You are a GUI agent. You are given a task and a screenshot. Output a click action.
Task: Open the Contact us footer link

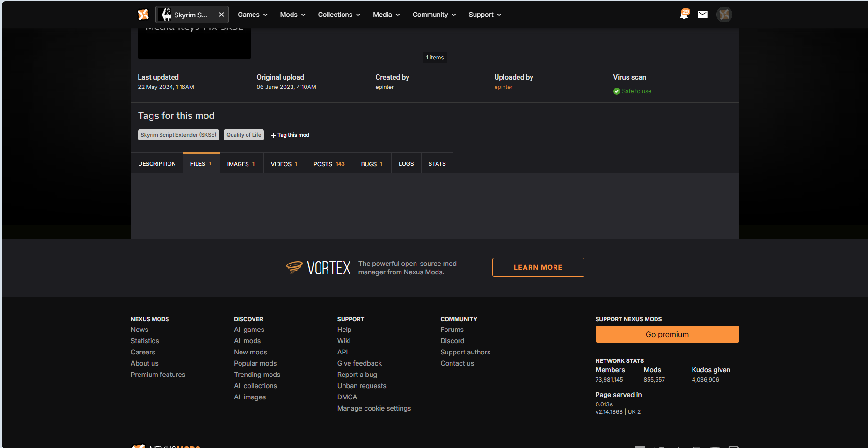point(457,363)
